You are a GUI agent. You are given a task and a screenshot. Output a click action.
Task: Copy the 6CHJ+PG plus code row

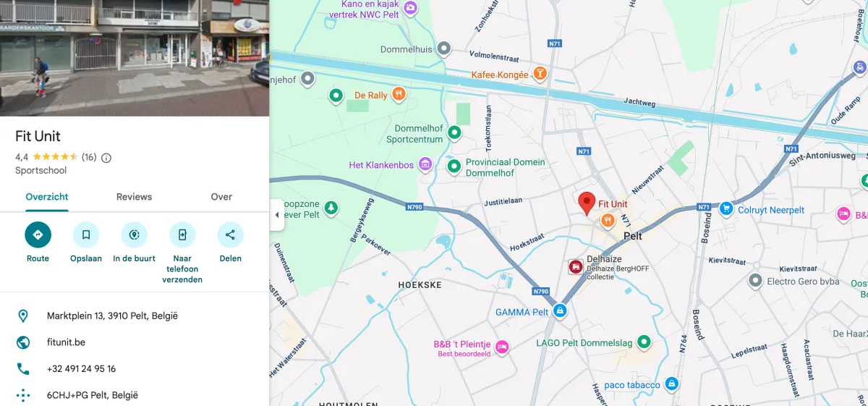[x=135, y=395]
